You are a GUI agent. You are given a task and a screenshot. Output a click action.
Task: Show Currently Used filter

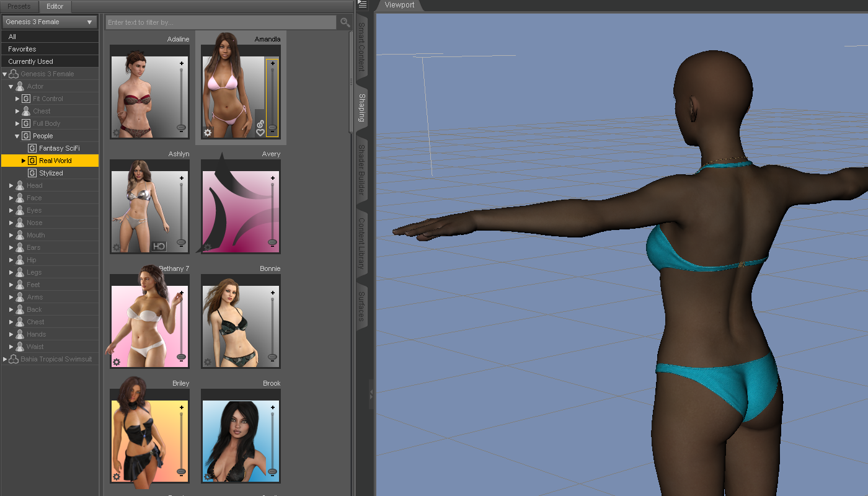click(50, 61)
